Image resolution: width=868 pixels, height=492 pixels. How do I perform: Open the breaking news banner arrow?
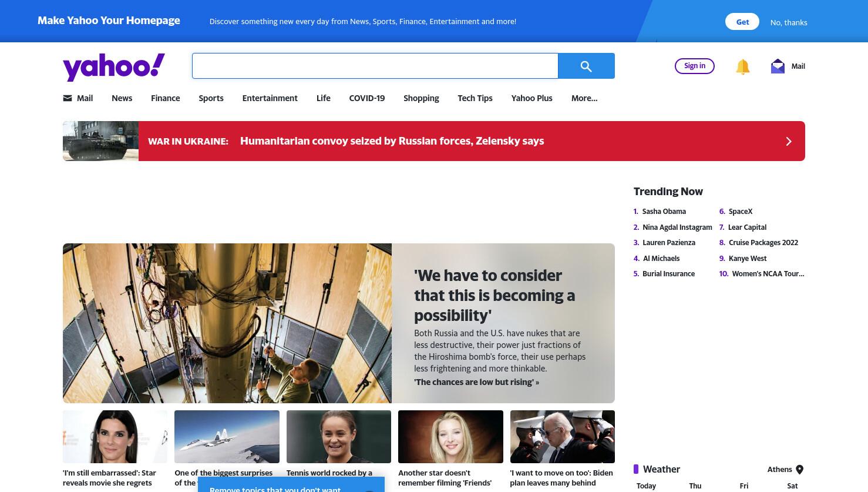789,141
